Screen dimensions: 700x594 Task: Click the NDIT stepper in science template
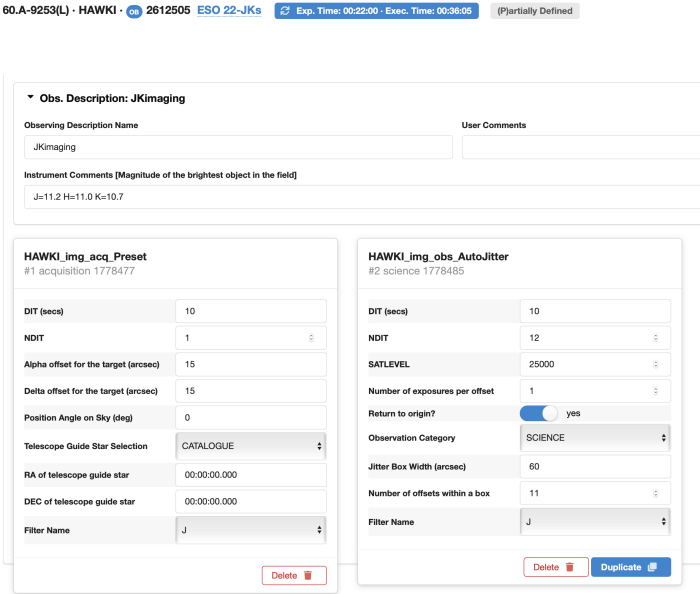[x=655, y=338]
